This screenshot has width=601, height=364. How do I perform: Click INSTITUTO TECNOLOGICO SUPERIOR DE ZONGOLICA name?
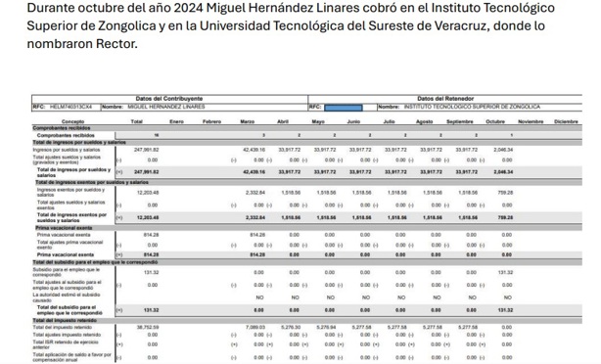(x=472, y=107)
